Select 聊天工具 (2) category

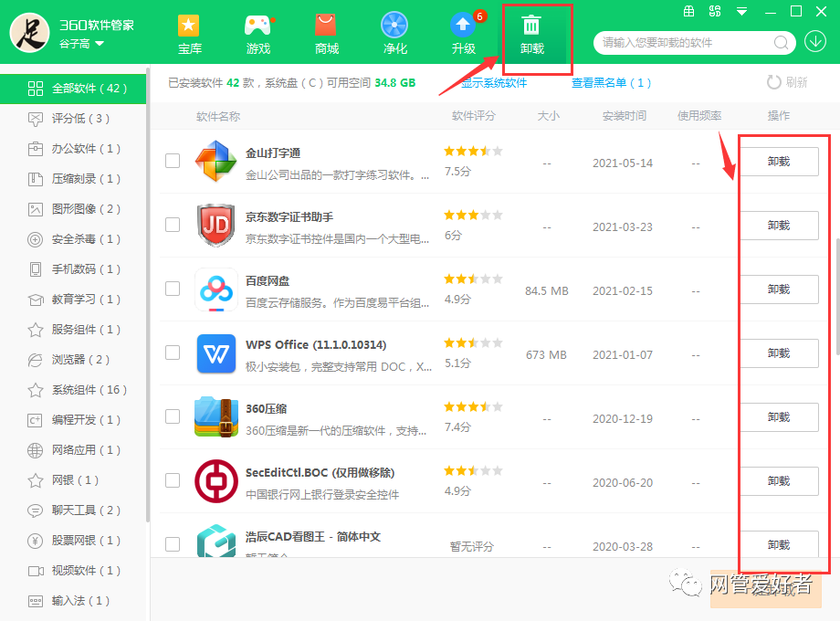(x=73, y=510)
